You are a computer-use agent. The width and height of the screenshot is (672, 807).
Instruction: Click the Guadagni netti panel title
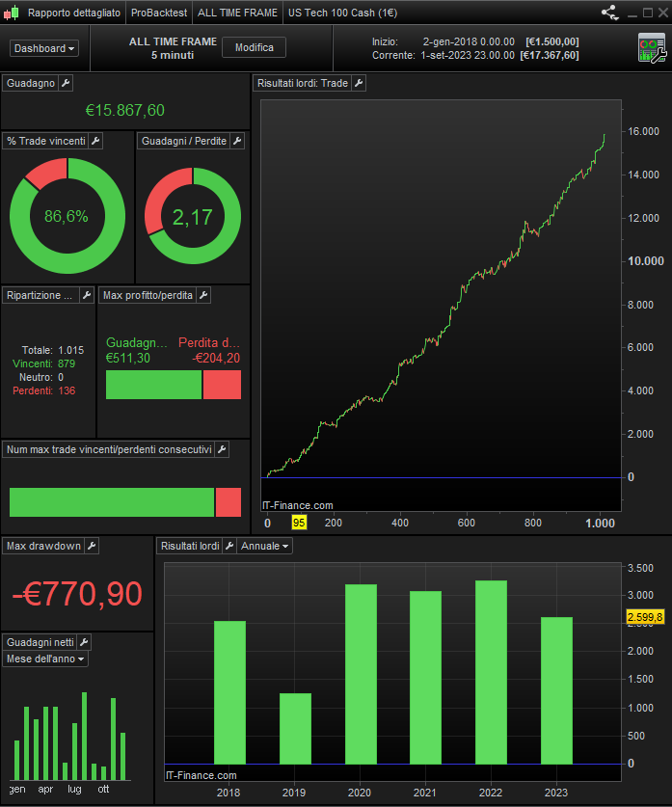point(40,642)
